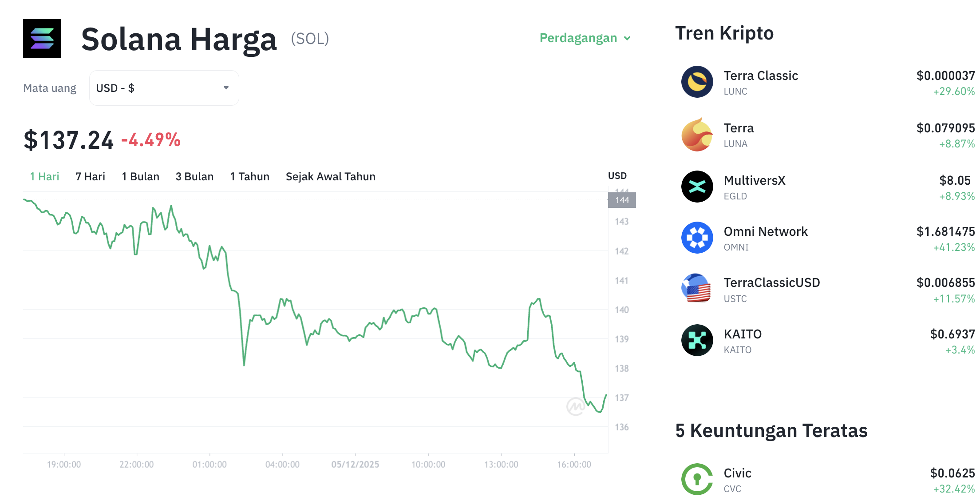The image size is (980, 501).
Task: Click the Solana logo icon
Action: click(42, 38)
